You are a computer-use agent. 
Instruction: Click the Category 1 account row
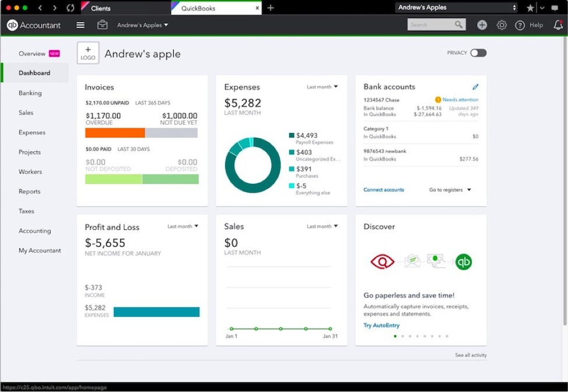click(x=421, y=132)
